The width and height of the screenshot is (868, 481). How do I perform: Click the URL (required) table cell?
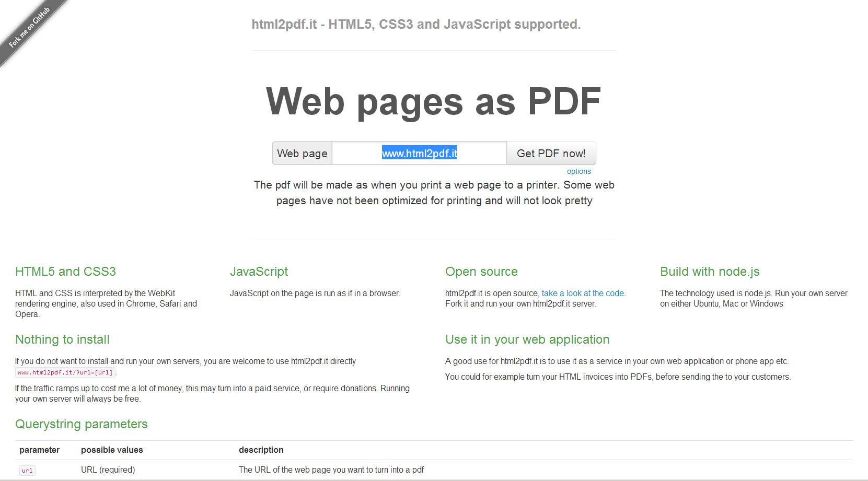pos(108,470)
